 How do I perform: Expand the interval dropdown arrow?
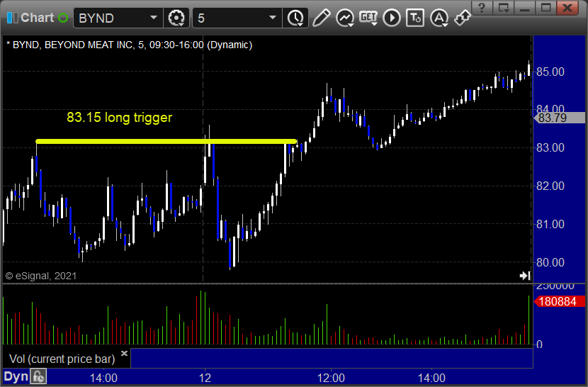(273, 18)
